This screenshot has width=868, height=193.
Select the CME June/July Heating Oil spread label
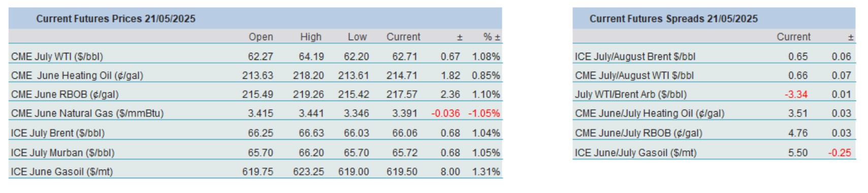click(x=650, y=113)
